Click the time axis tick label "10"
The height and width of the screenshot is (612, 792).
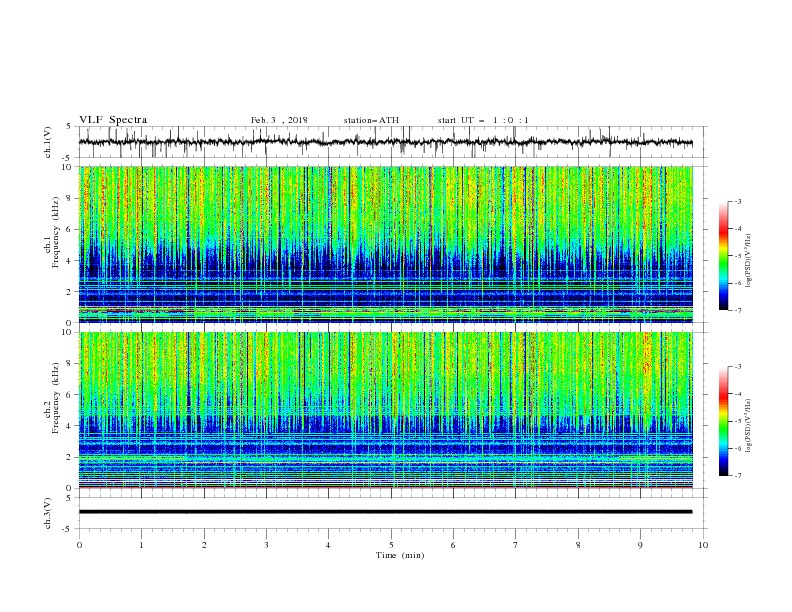(703, 545)
